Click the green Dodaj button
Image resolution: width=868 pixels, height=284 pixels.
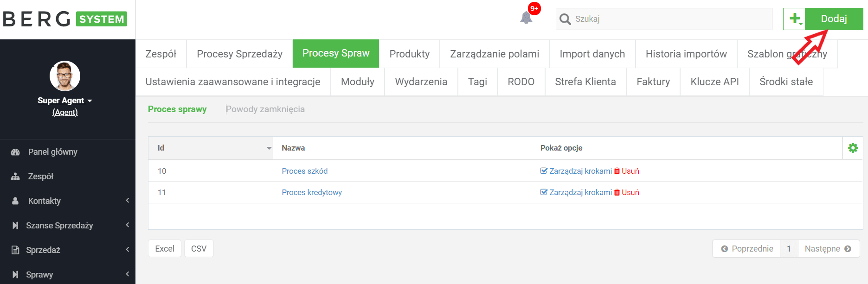click(834, 19)
